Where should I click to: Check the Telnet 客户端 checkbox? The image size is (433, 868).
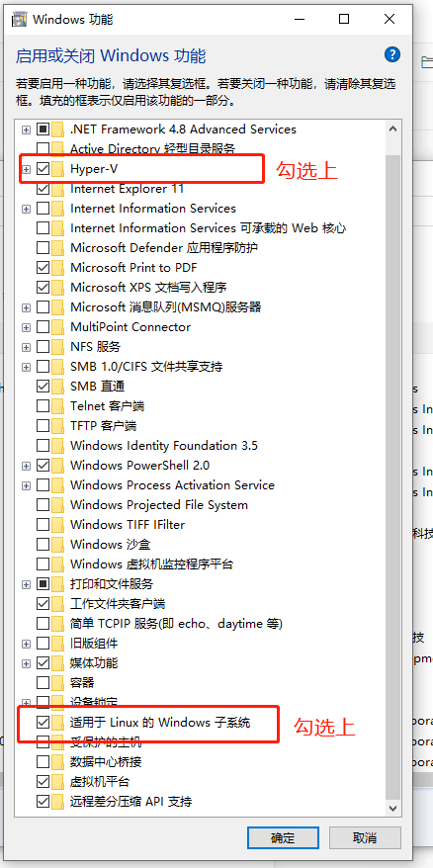pyautogui.click(x=43, y=405)
